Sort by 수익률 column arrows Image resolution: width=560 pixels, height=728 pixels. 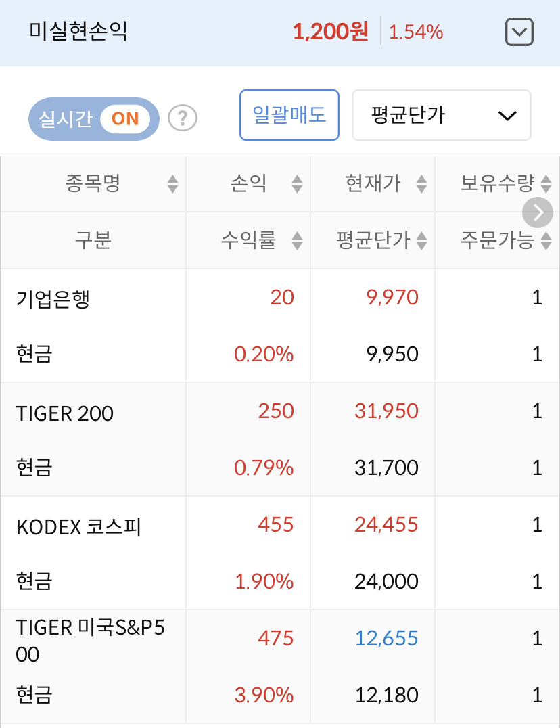click(x=297, y=240)
